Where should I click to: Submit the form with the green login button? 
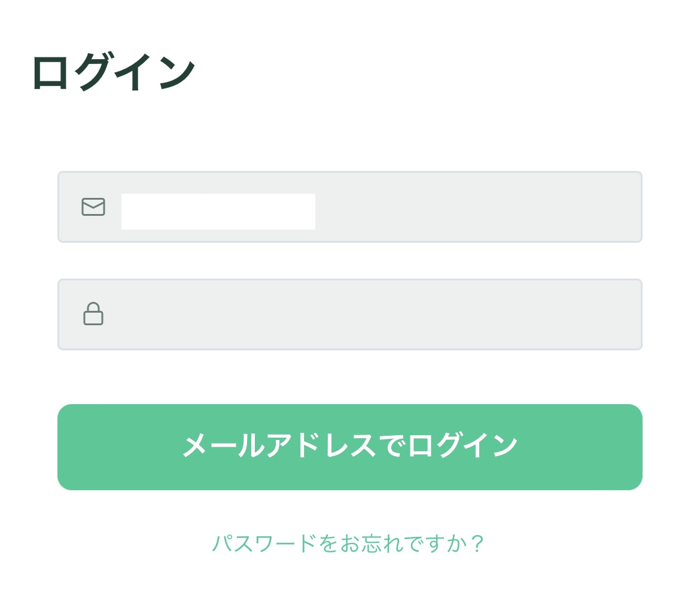[x=349, y=447]
